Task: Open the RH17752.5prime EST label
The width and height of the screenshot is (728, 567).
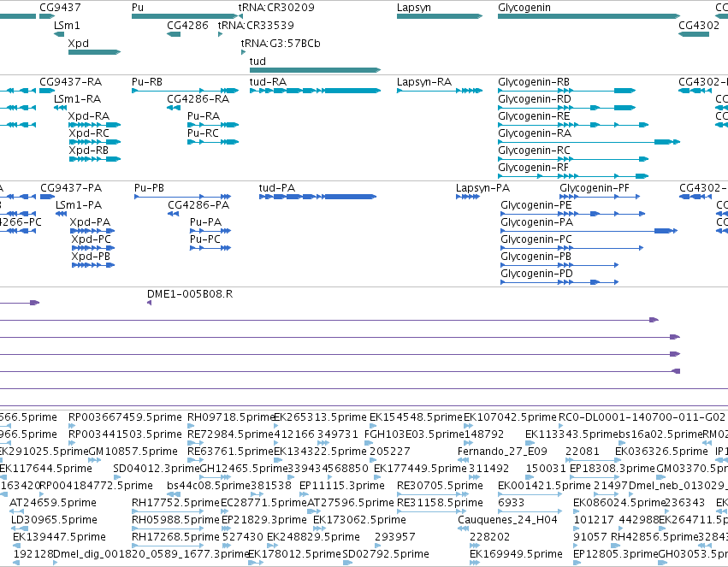Action: [175, 503]
